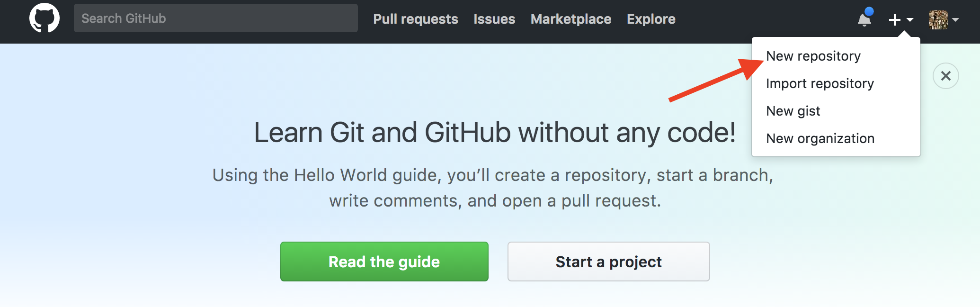Viewport: 980px width, 307px height.
Task: Open the Explore navigation link
Action: (651, 19)
